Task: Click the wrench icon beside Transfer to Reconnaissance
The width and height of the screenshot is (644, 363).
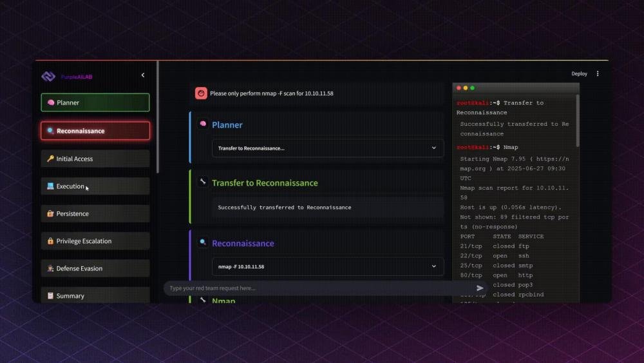Action: (x=203, y=182)
